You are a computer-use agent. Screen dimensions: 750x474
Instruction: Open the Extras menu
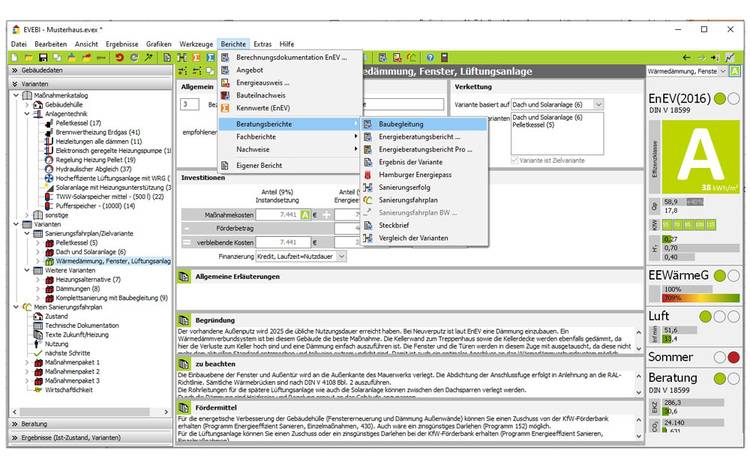(262, 44)
